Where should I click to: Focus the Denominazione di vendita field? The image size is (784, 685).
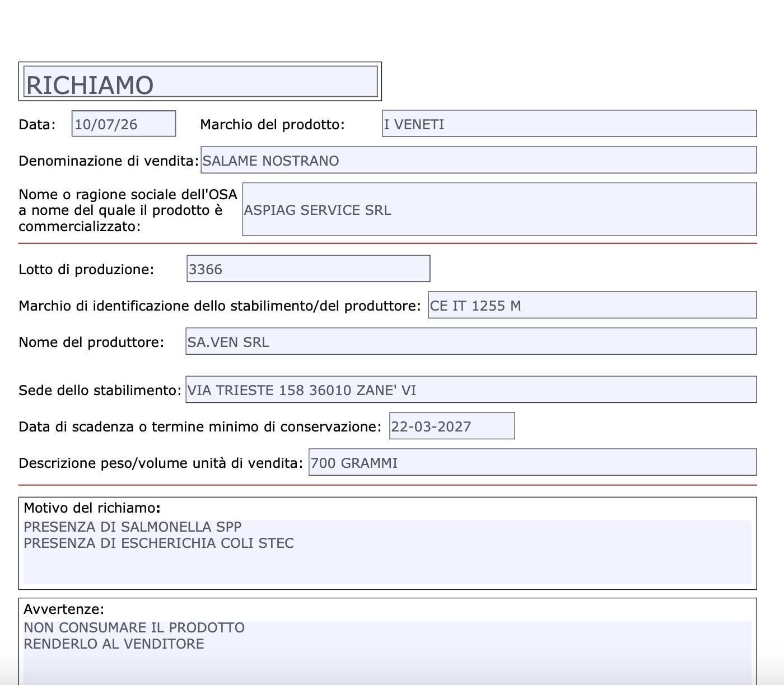(x=479, y=160)
